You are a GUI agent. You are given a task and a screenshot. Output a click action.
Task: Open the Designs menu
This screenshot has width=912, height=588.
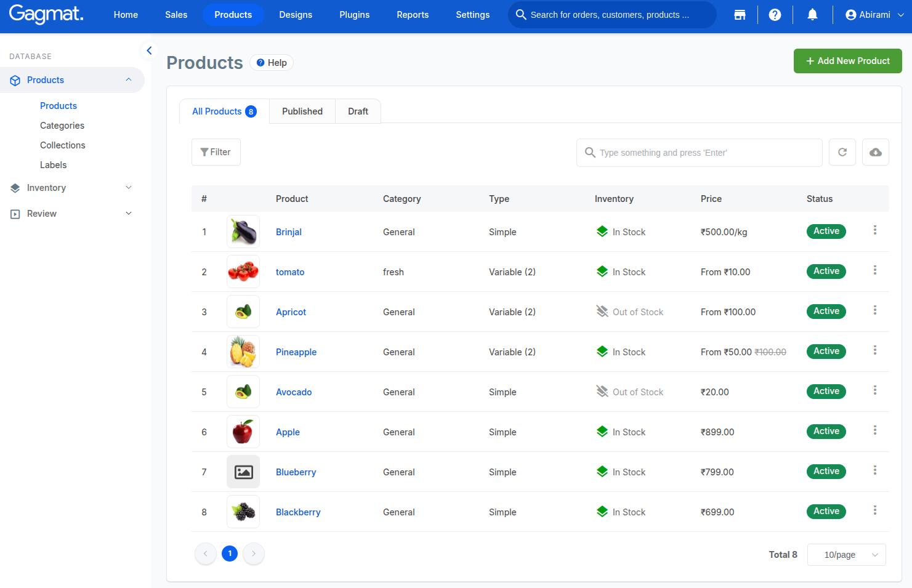[296, 15]
